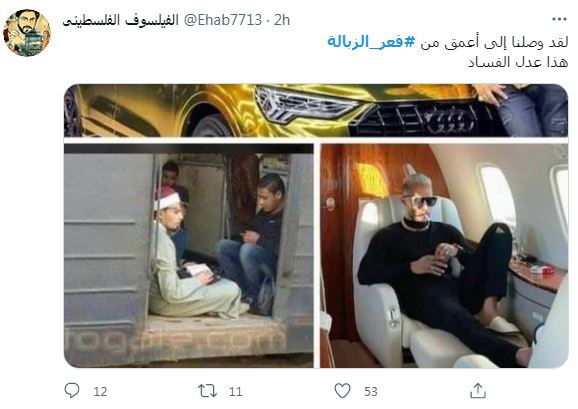
Task: View the private jet photo
Action: [444, 255]
